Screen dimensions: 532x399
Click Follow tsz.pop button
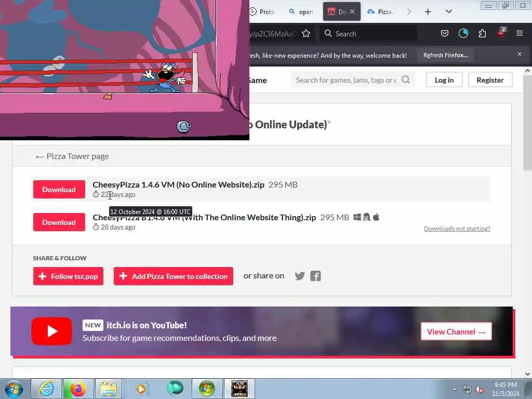tap(68, 276)
